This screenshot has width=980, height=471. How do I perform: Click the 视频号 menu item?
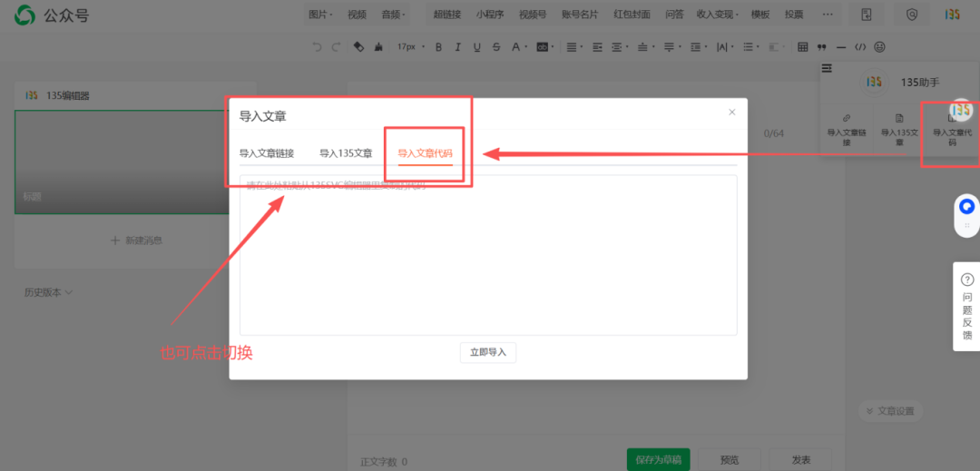point(533,15)
